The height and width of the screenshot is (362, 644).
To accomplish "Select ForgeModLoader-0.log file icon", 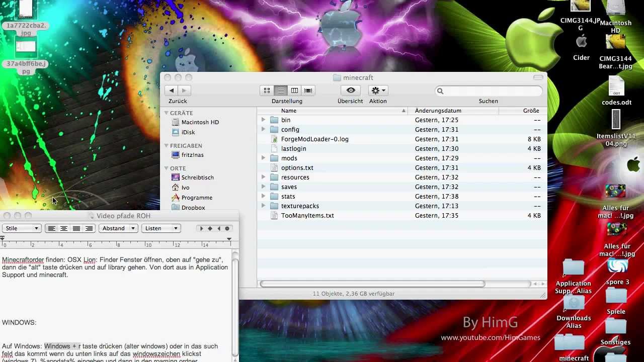I will (x=274, y=139).
